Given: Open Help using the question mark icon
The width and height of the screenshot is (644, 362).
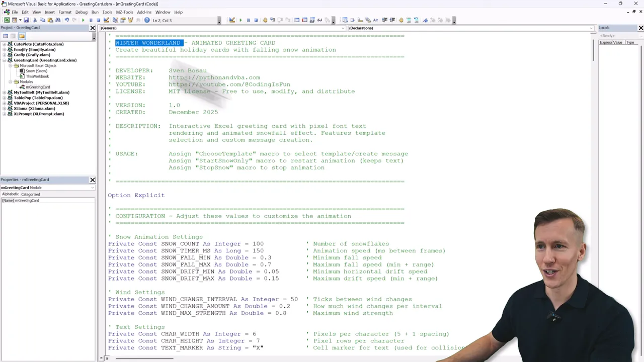Looking at the screenshot, I should pyautogui.click(x=147, y=20).
